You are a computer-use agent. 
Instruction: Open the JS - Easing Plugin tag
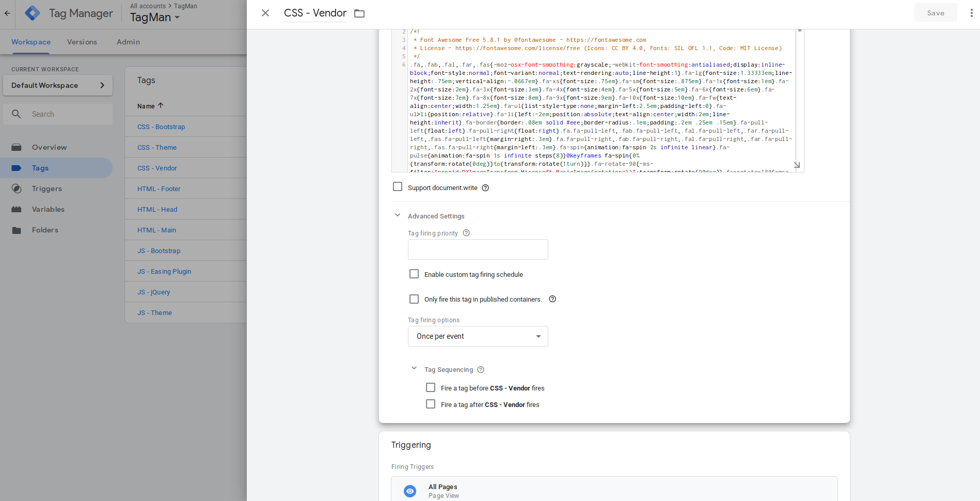tap(164, 271)
